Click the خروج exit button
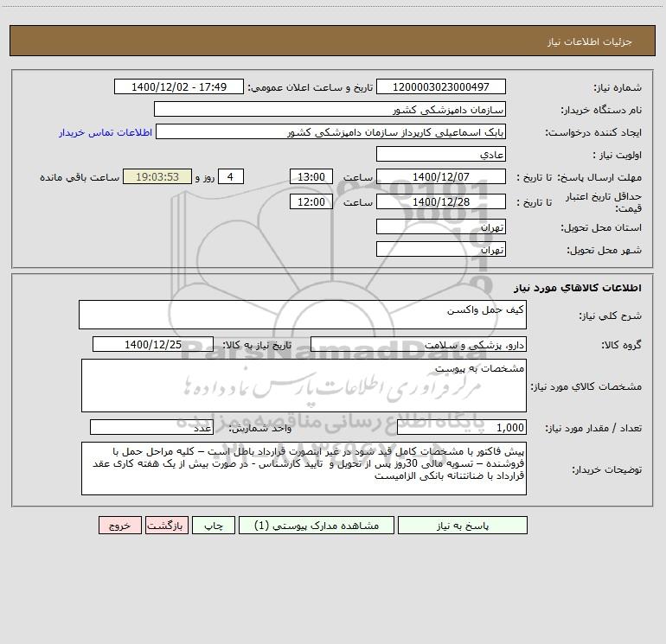 tap(119, 525)
